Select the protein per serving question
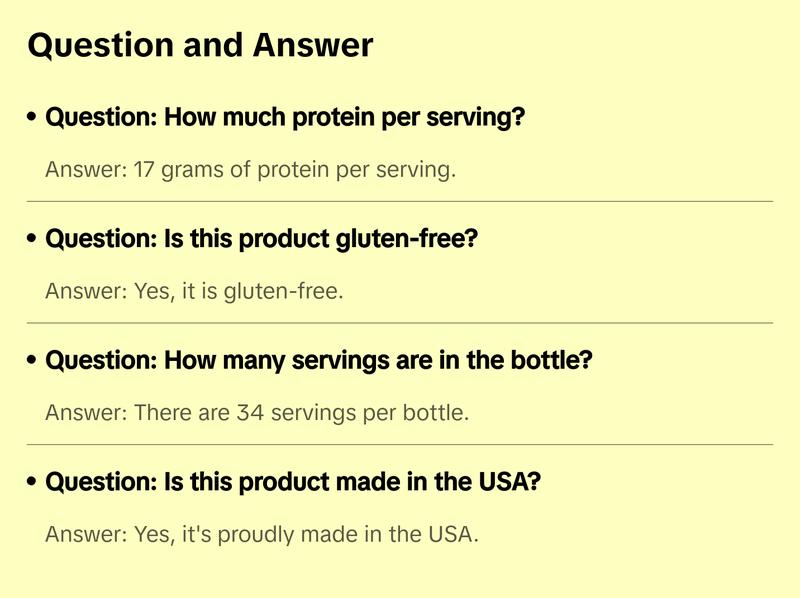The width and height of the screenshot is (800, 598). pyautogui.click(x=285, y=118)
